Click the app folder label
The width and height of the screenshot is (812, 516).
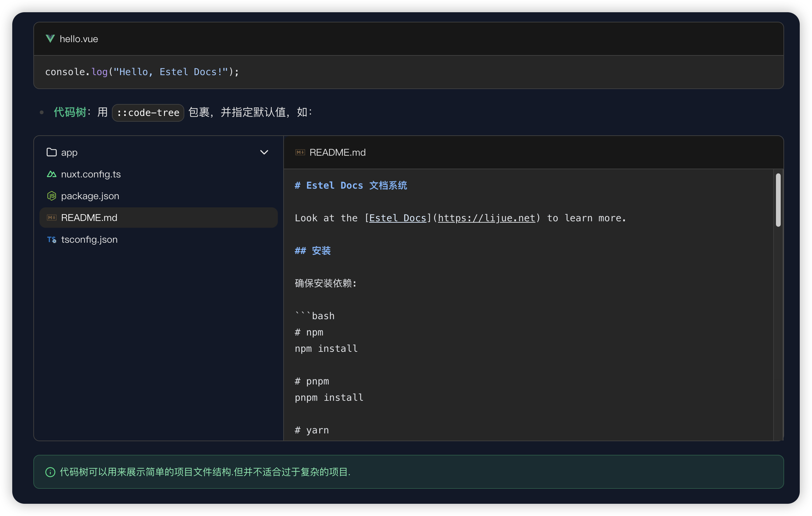[69, 153]
